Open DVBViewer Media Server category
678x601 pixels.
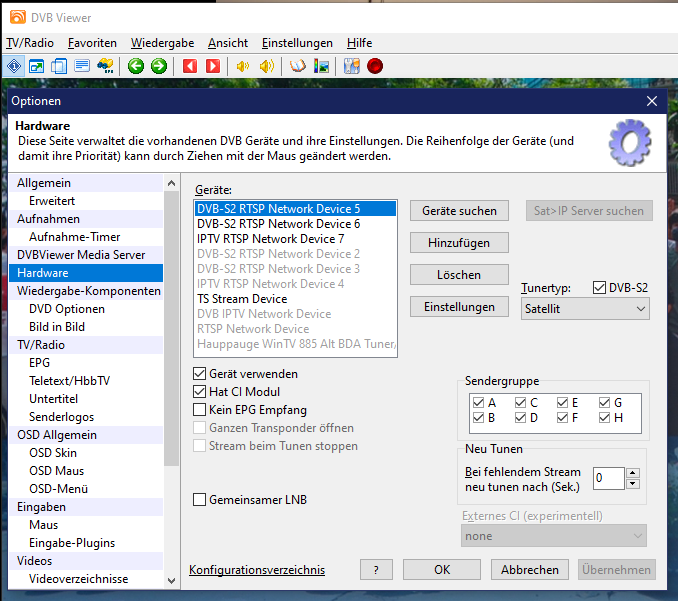pos(86,255)
